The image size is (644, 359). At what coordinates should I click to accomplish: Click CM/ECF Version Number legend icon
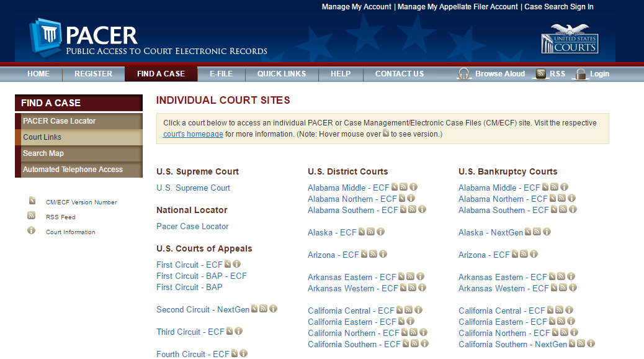coord(32,201)
